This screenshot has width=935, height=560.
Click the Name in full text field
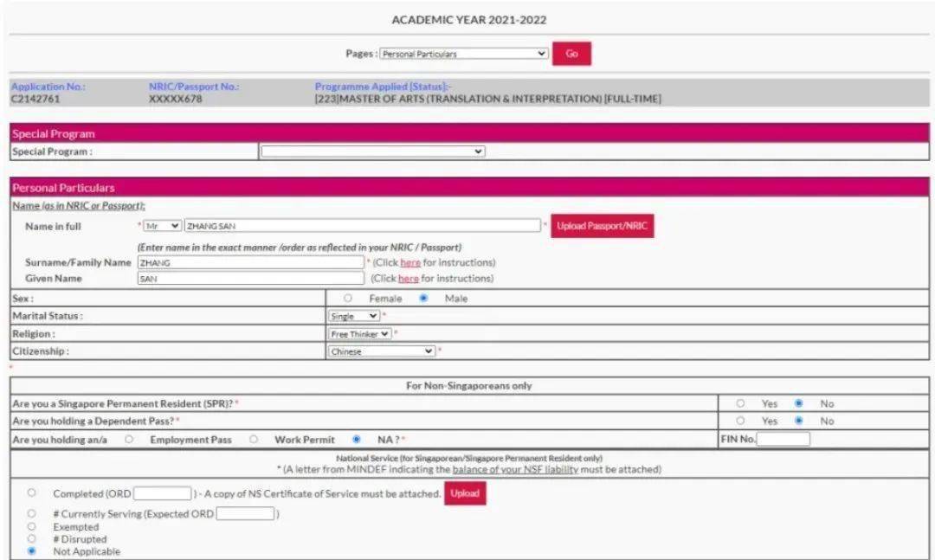coord(363,226)
